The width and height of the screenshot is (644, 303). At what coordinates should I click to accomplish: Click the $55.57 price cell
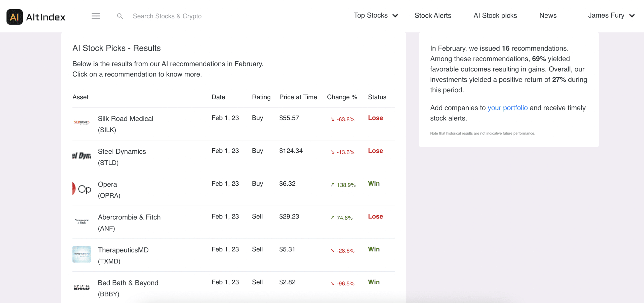tap(289, 118)
